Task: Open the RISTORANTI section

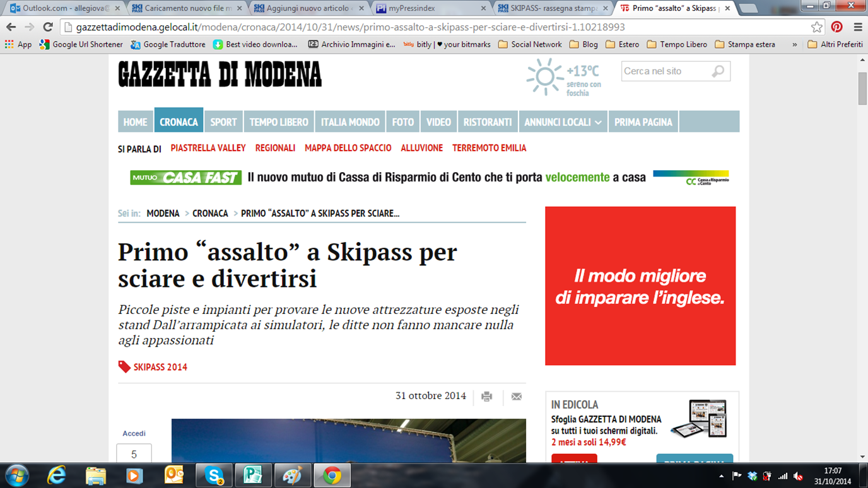Action: click(x=488, y=122)
